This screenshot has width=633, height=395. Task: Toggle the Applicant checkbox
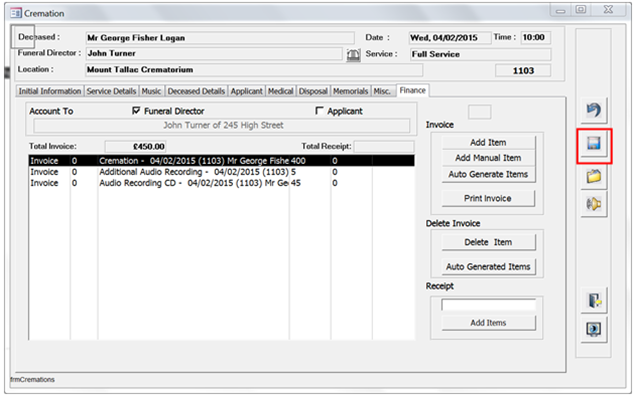tap(319, 111)
